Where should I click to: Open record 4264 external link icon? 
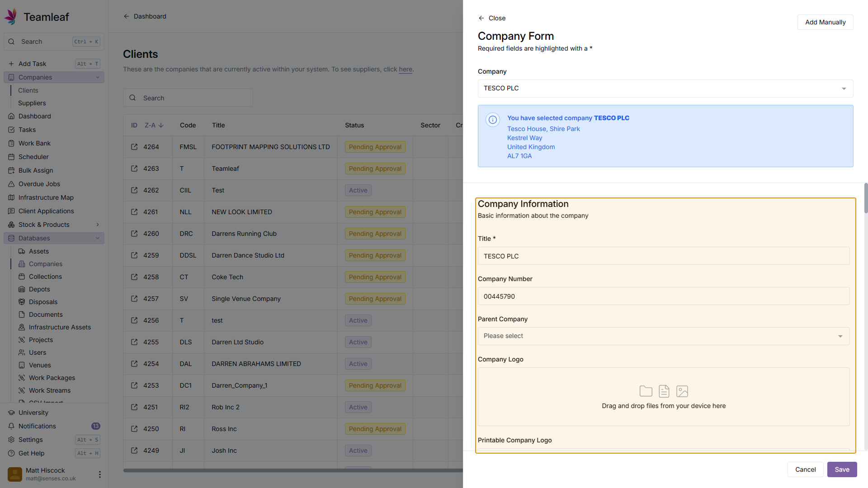[x=134, y=147]
